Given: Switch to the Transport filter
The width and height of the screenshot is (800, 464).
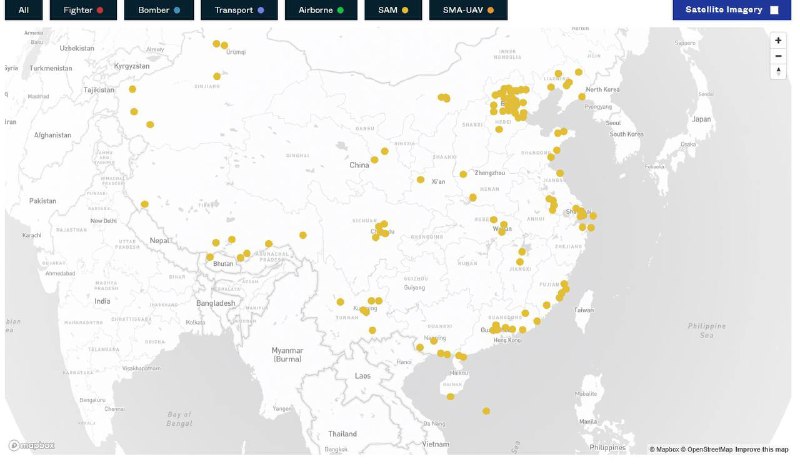Looking at the screenshot, I should (232, 10).
